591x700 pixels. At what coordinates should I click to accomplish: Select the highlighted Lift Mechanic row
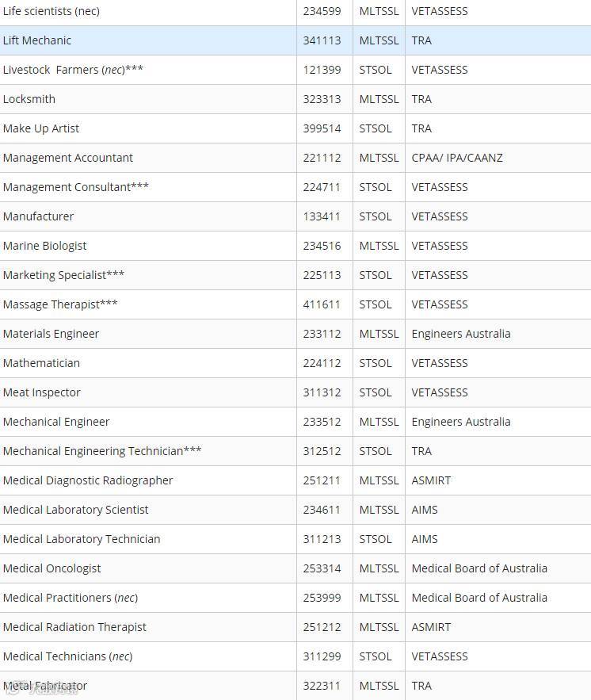pos(295,40)
